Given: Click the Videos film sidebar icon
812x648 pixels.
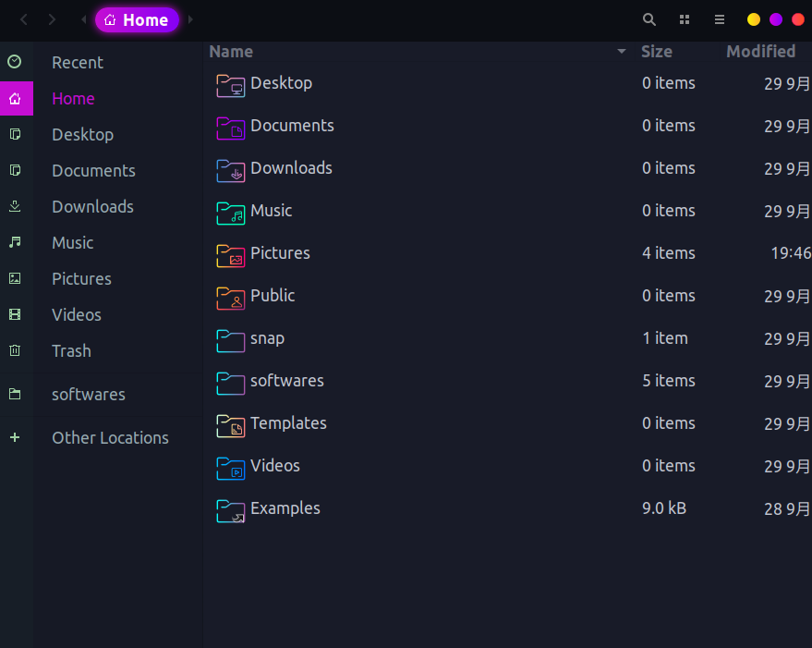Looking at the screenshot, I should [x=15, y=314].
